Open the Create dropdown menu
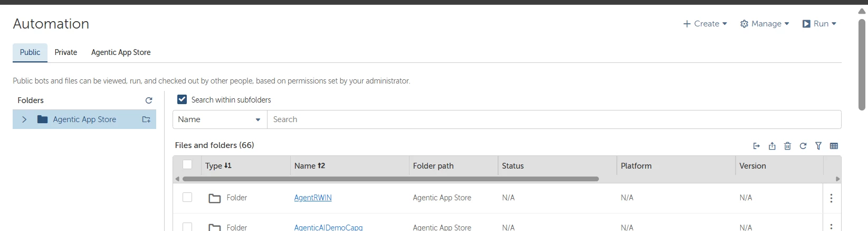This screenshot has height=231, width=868. [x=705, y=24]
